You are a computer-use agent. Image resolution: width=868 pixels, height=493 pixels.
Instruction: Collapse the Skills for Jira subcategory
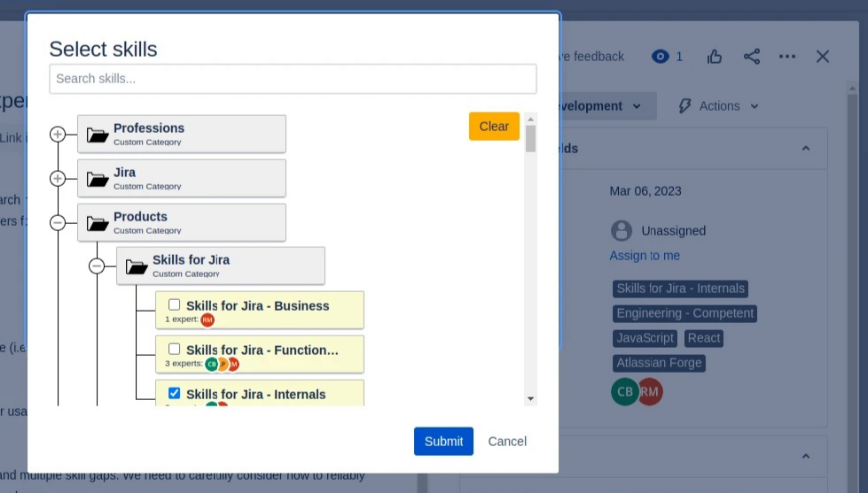(x=97, y=266)
